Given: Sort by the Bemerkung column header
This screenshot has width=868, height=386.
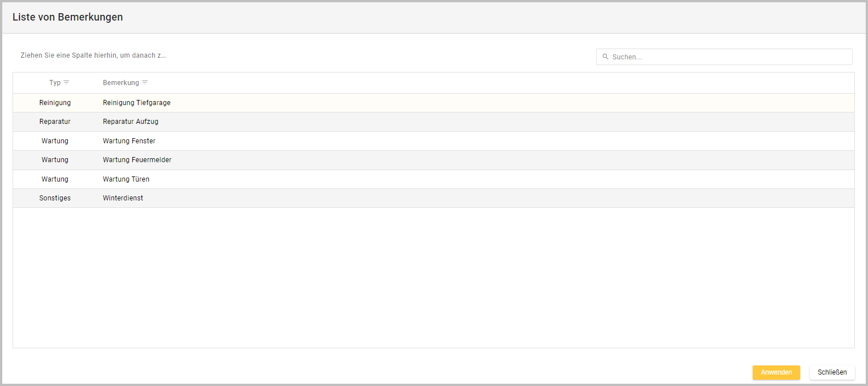Looking at the screenshot, I should click(121, 83).
